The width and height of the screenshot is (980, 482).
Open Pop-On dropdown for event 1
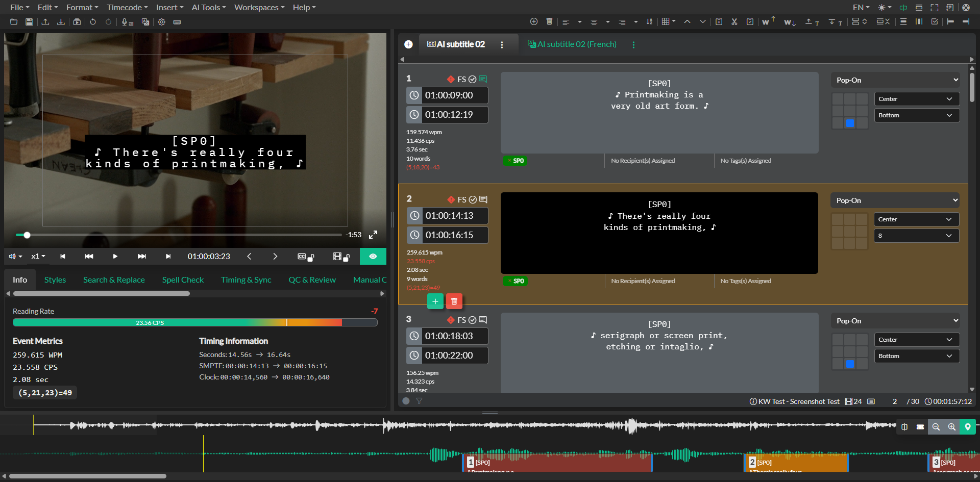896,80
